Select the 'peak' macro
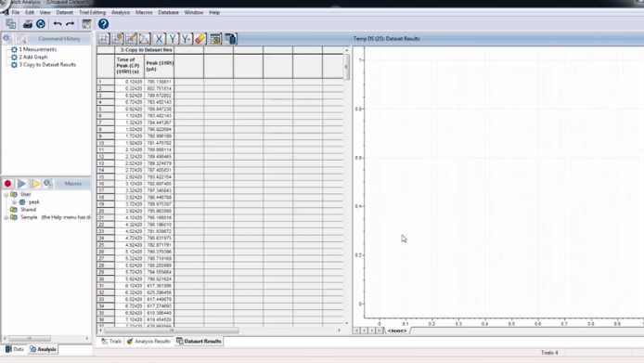The height and width of the screenshot is (363, 644). pyautogui.click(x=34, y=201)
